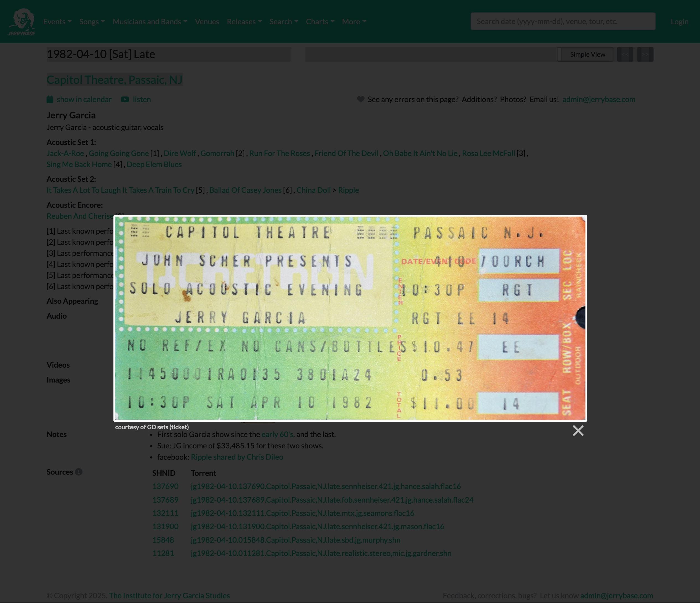The height and width of the screenshot is (603, 700).
Task: Download the sennheiser.421.jg.mason.flac16 torrent
Action: coord(318,526)
